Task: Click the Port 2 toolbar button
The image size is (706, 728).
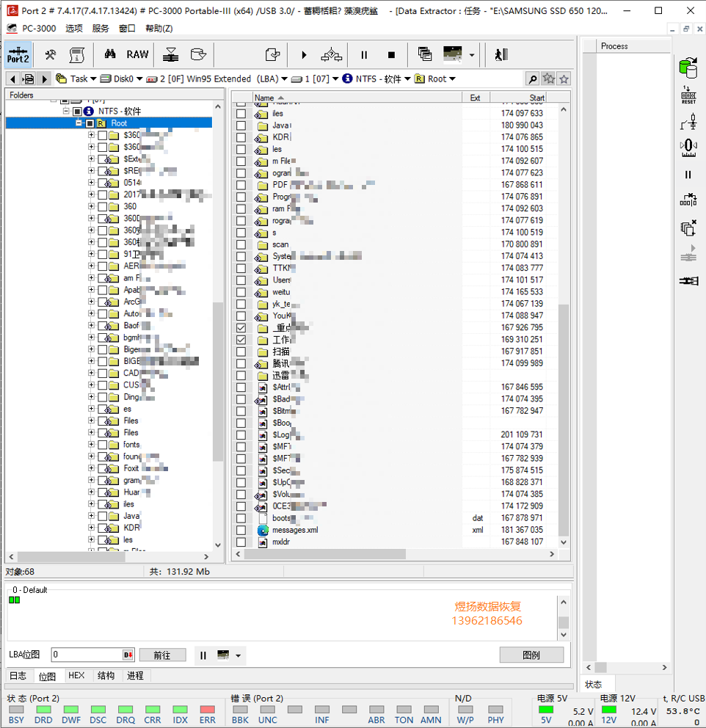Action: click(x=18, y=54)
